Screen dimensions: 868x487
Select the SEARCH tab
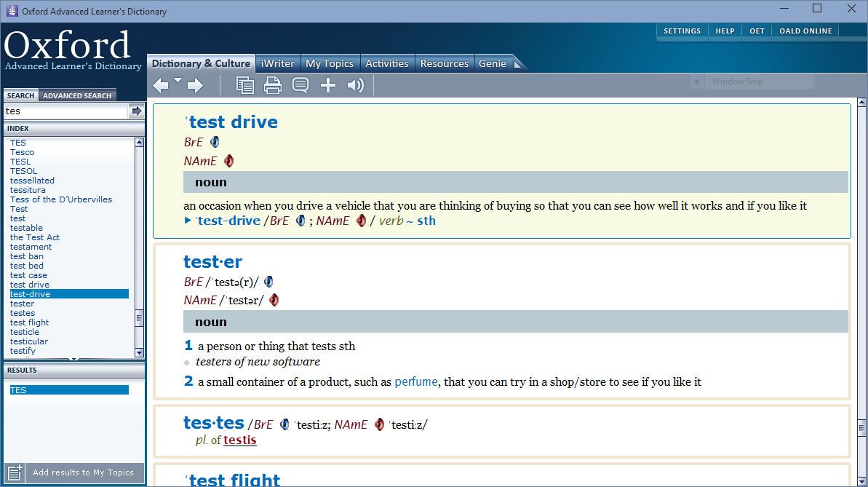click(x=21, y=95)
